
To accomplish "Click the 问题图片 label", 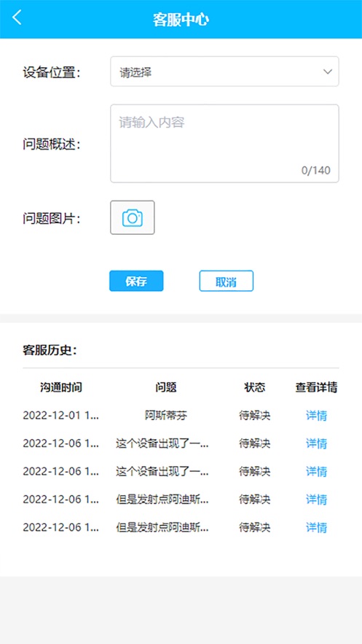I will [x=51, y=219].
